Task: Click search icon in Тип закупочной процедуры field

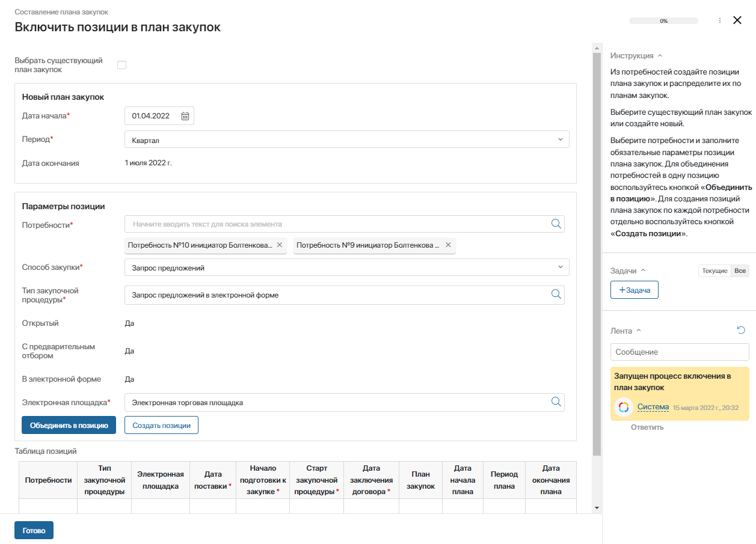Action: click(x=556, y=295)
